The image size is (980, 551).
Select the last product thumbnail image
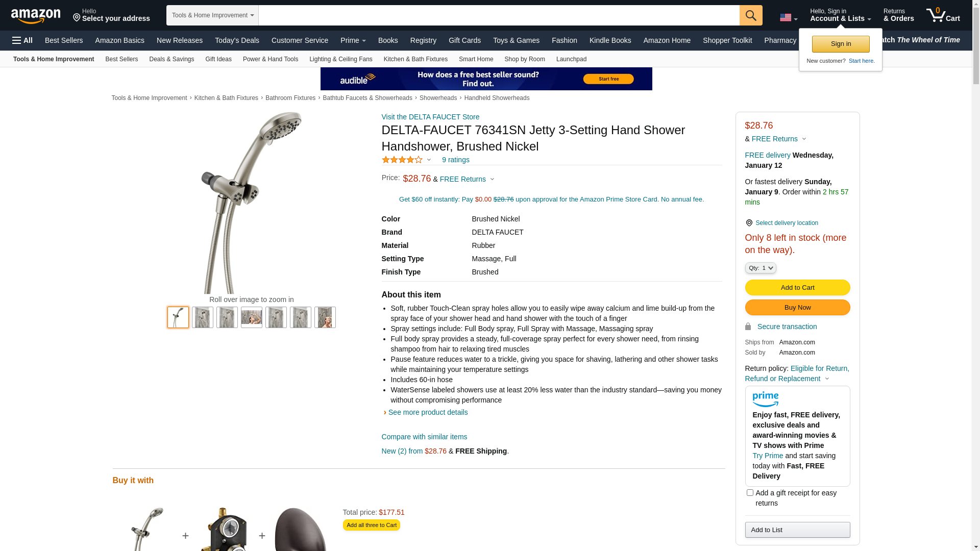[325, 317]
